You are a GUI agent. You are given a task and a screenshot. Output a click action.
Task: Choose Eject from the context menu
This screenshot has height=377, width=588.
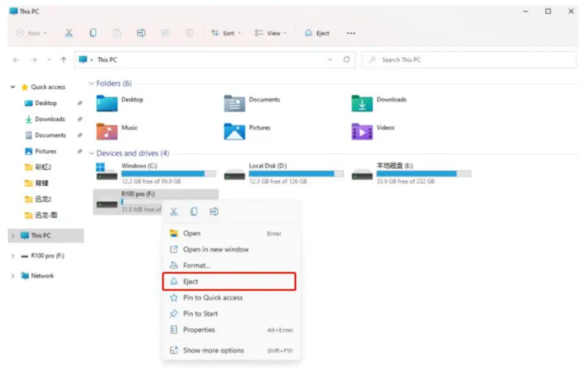point(229,282)
